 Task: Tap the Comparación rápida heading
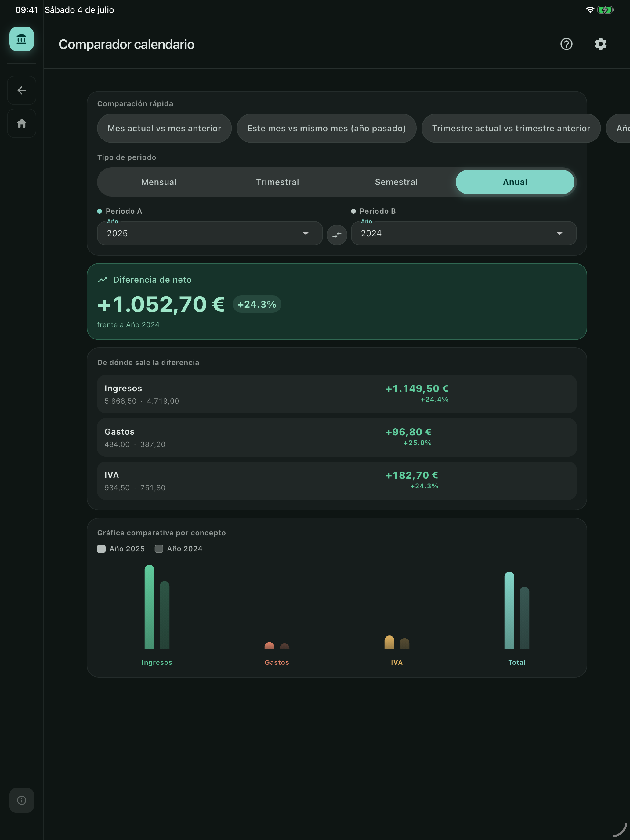tap(135, 104)
